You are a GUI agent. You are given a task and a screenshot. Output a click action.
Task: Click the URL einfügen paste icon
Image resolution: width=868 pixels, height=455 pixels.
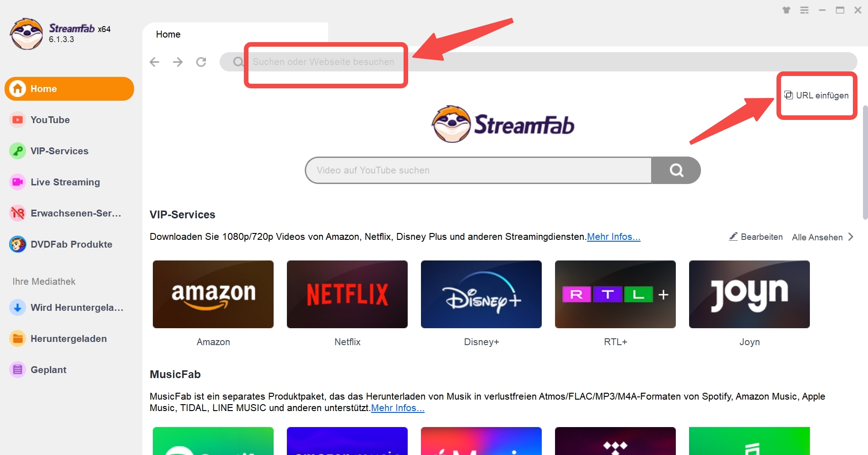788,95
